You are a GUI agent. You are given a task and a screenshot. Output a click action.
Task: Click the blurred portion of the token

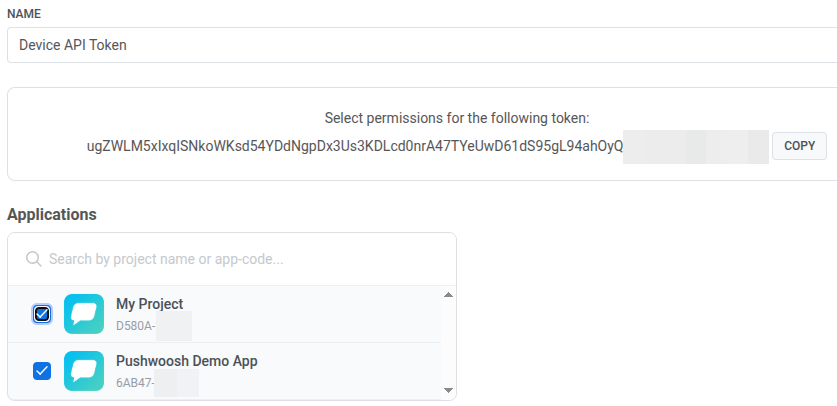pyautogui.click(x=696, y=147)
